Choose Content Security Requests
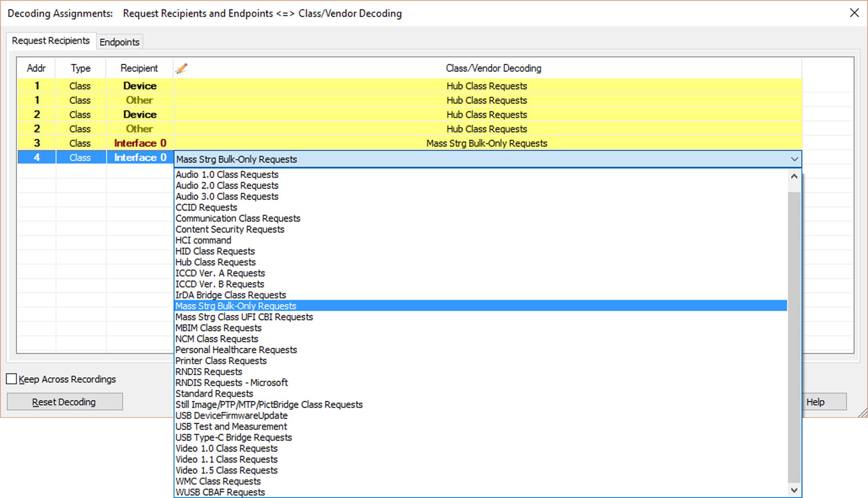 pyautogui.click(x=481, y=229)
